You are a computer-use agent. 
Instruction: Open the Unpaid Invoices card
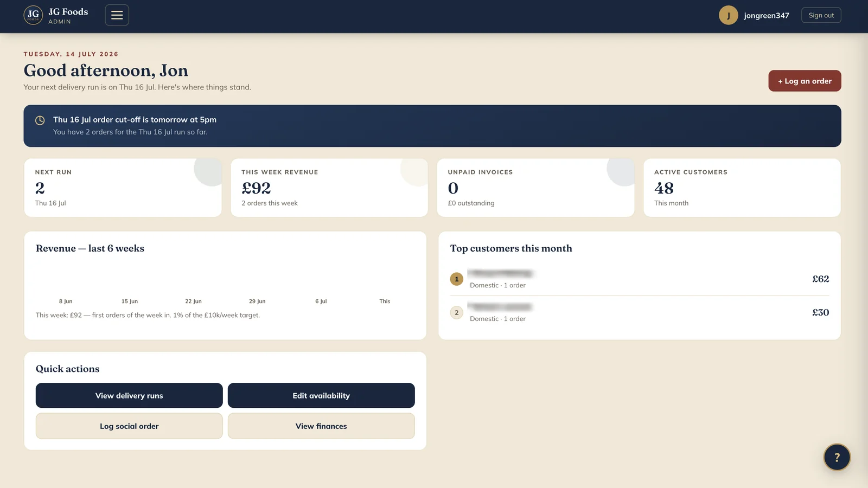[x=535, y=188]
